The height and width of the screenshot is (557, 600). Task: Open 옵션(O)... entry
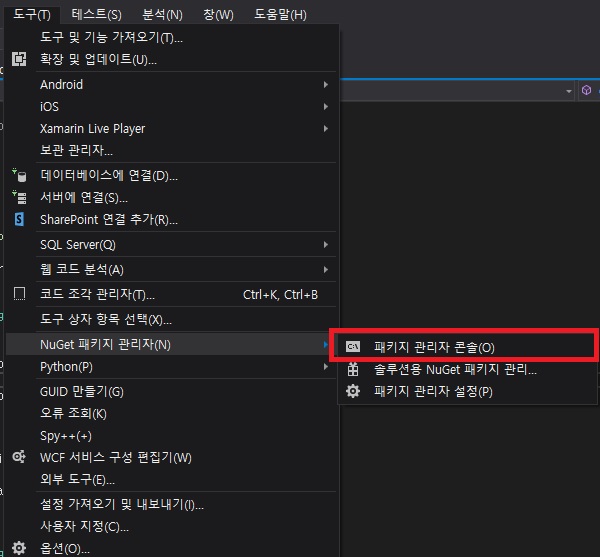(x=65, y=548)
